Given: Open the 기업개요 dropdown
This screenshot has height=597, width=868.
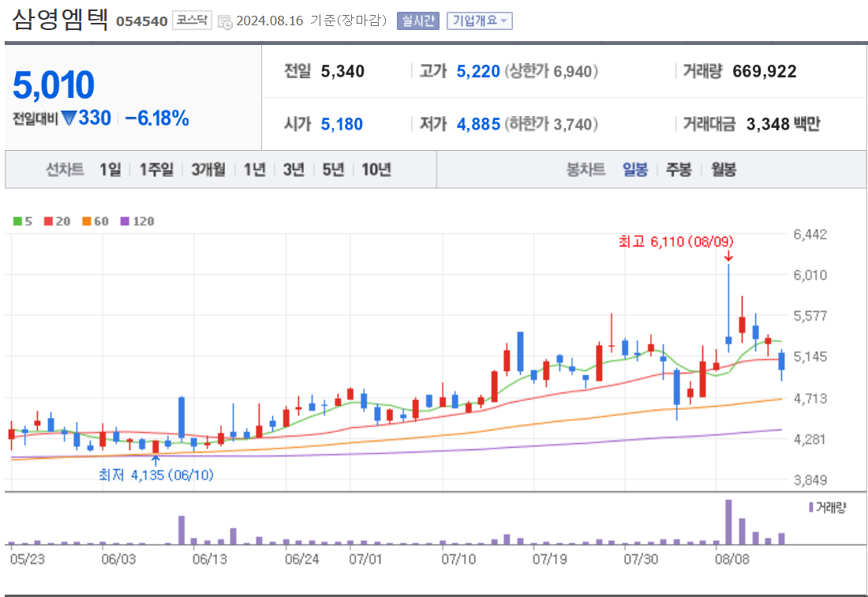Looking at the screenshot, I should (480, 21).
